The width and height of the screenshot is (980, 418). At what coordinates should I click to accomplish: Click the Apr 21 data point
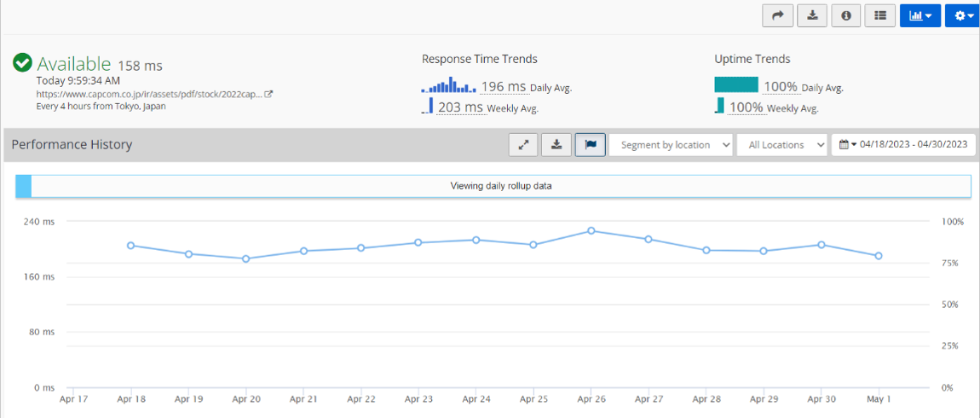click(x=303, y=251)
